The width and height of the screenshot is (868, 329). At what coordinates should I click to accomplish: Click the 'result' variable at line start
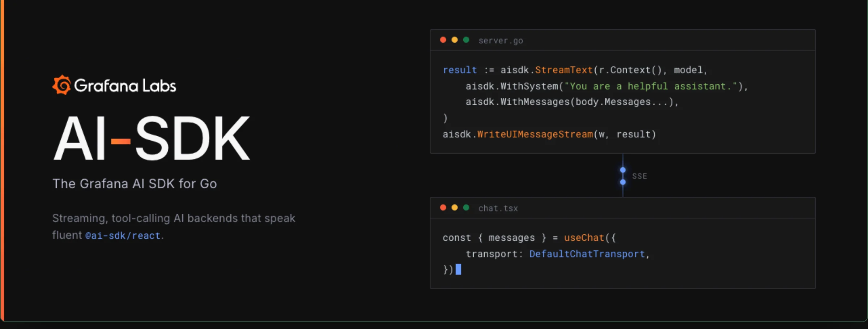click(460, 70)
